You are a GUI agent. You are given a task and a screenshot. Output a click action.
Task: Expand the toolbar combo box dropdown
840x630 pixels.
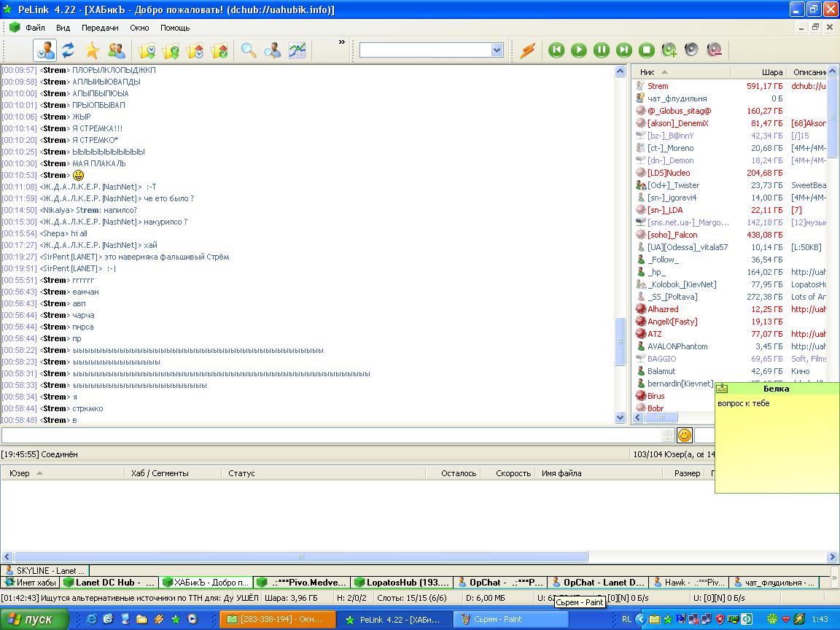click(497, 50)
